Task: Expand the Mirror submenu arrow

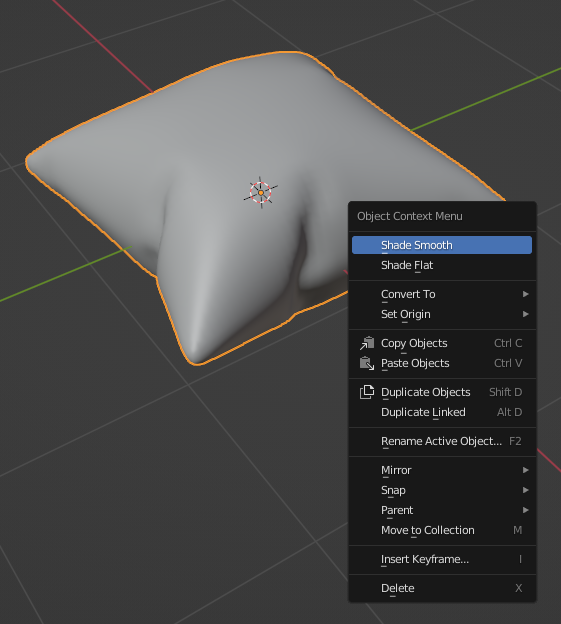Action: point(526,470)
